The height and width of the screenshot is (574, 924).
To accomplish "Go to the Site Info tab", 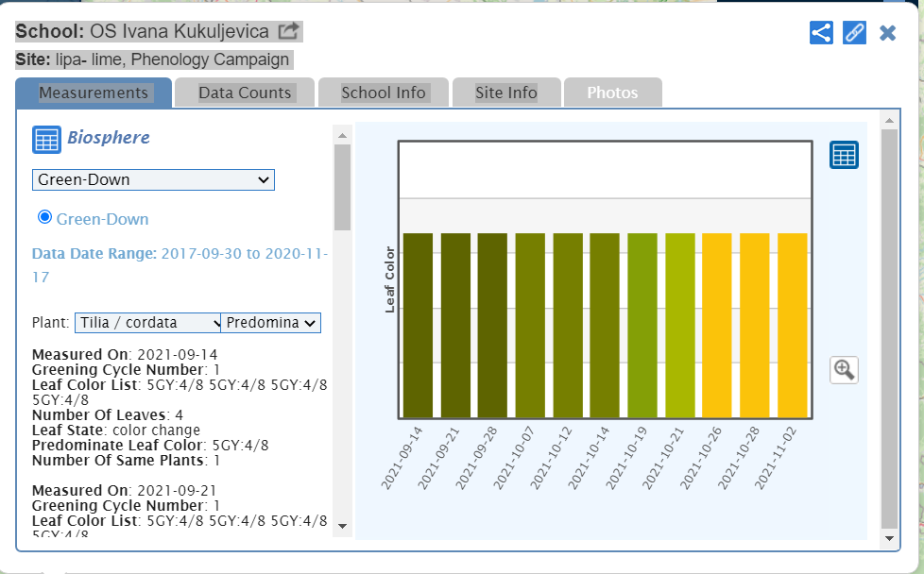I will pyautogui.click(x=505, y=93).
